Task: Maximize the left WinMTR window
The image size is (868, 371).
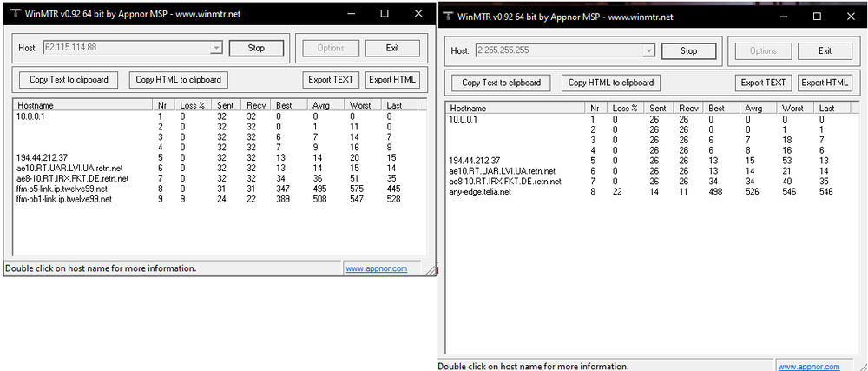Action: tap(385, 15)
